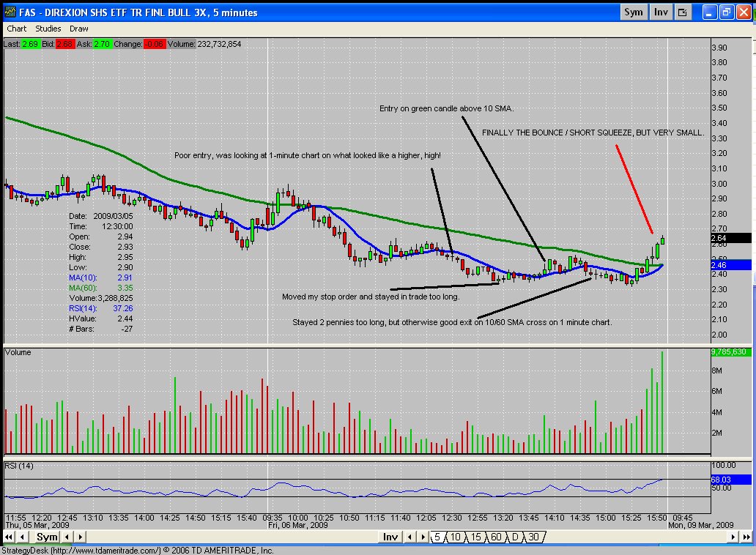The image size is (756, 555).
Task: Open the Draw menu
Action: tap(78, 29)
